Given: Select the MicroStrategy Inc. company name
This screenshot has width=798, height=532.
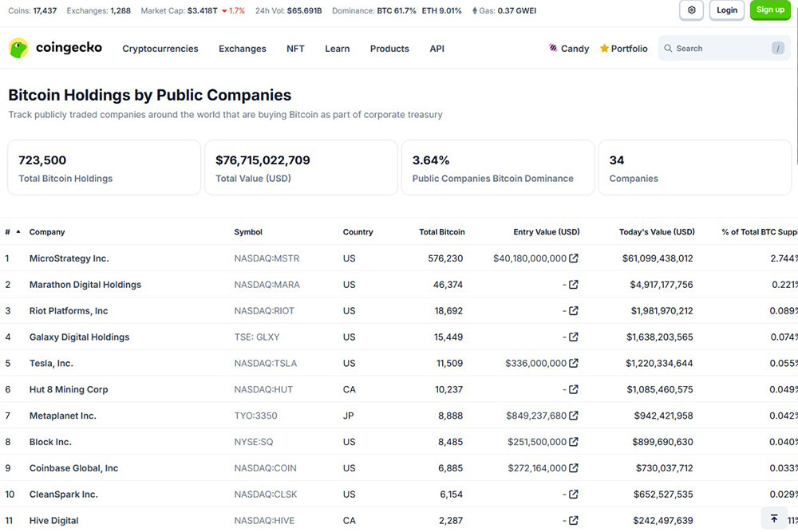Looking at the screenshot, I should click(69, 258).
